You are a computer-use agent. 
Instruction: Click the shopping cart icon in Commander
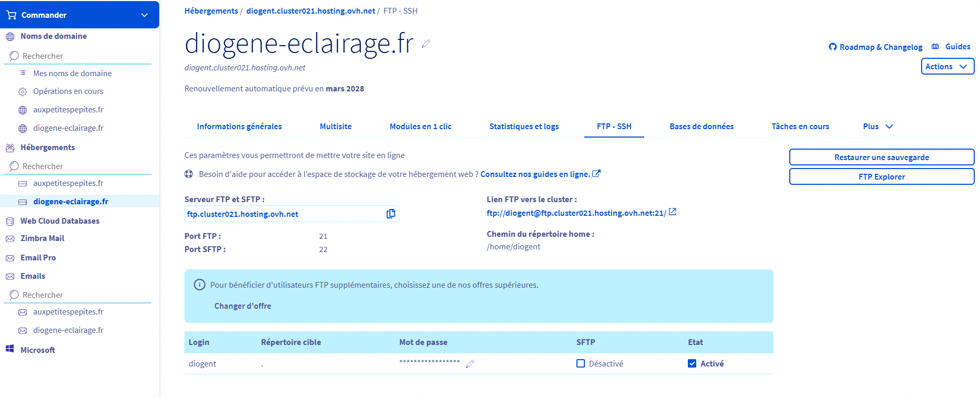[x=11, y=15]
